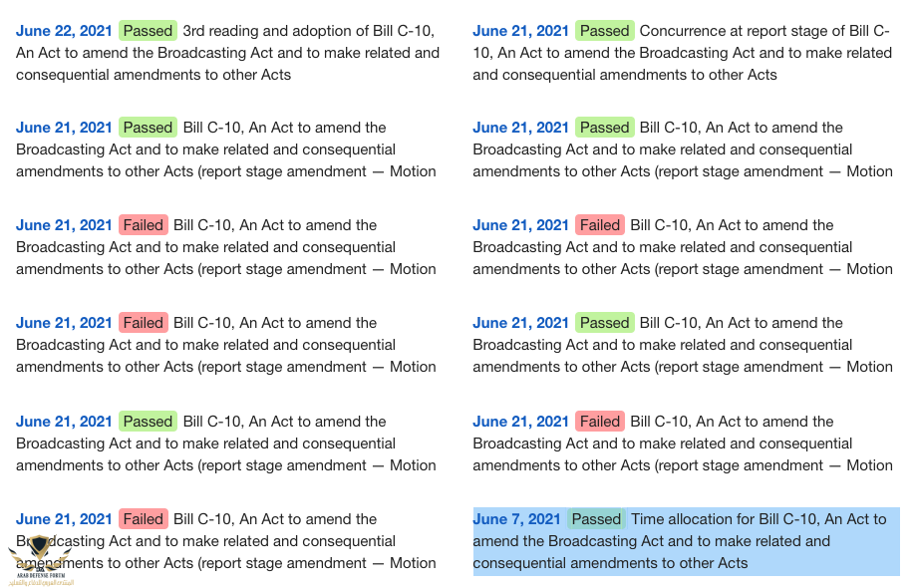Viewport: 916px width, 588px height.
Task: Click Passed badge in right column fourth row
Action: 605,323
